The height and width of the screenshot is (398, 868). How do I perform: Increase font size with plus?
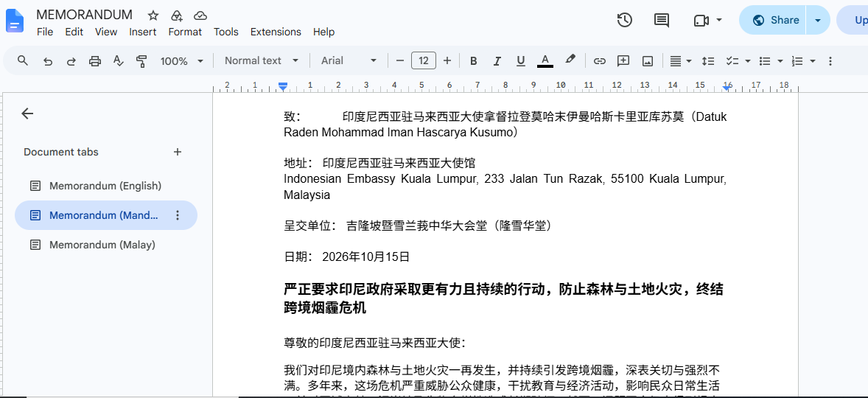click(x=447, y=60)
